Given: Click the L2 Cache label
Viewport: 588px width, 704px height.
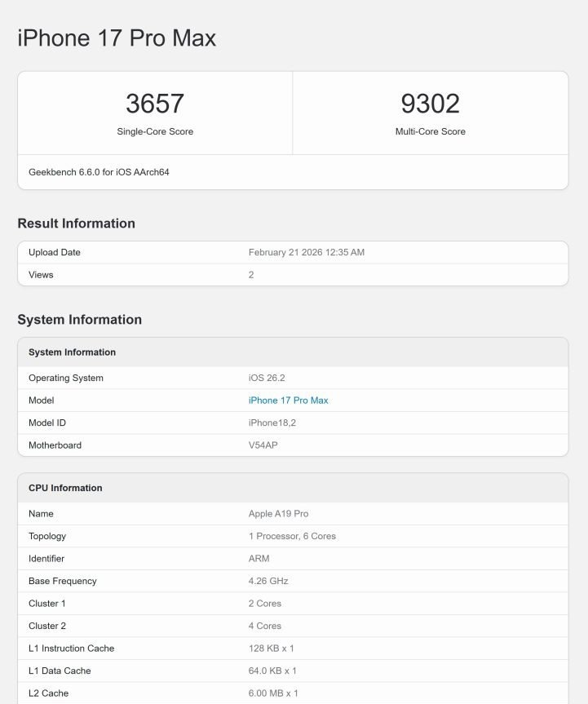Looking at the screenshot, I should (48, 693).
